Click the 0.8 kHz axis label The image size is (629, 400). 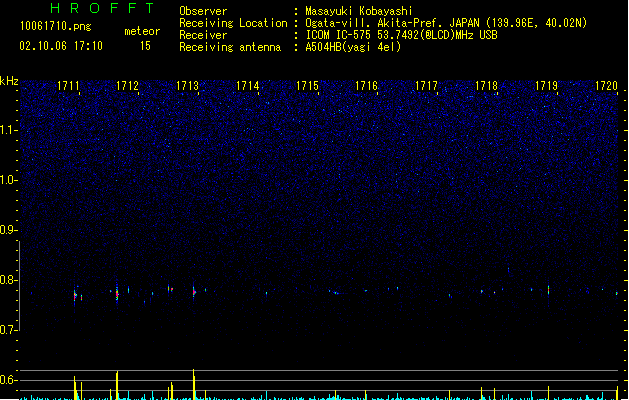[x=7, y=280]
